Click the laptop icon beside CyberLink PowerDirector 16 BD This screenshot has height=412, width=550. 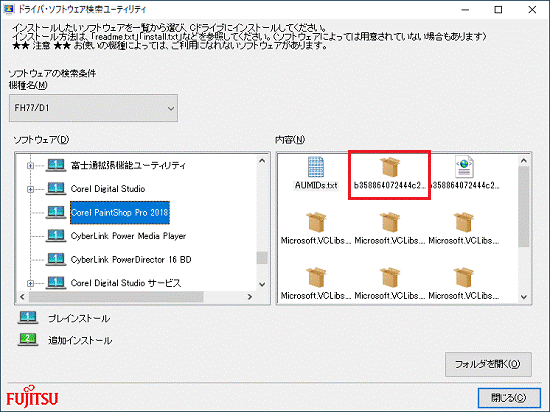[x=56, y=259]
